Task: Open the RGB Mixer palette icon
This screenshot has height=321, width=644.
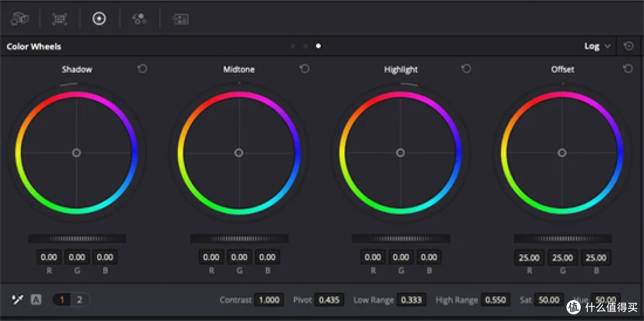Action: tap(139, 19)
